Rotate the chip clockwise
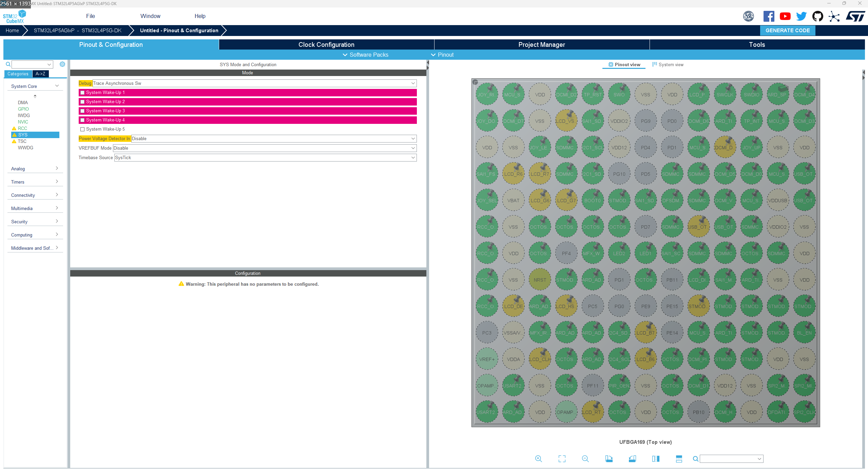 point(609,459)
